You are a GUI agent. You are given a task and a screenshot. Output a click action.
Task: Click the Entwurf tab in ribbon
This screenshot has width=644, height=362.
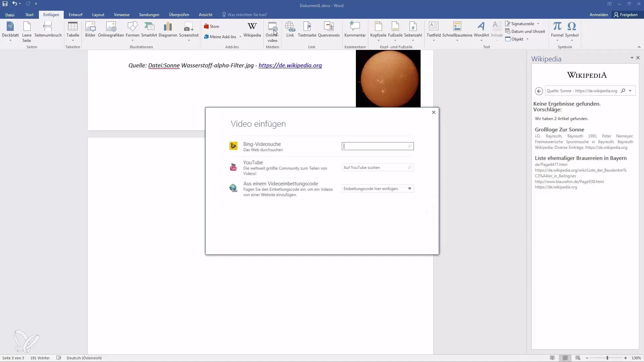[75, 15]
